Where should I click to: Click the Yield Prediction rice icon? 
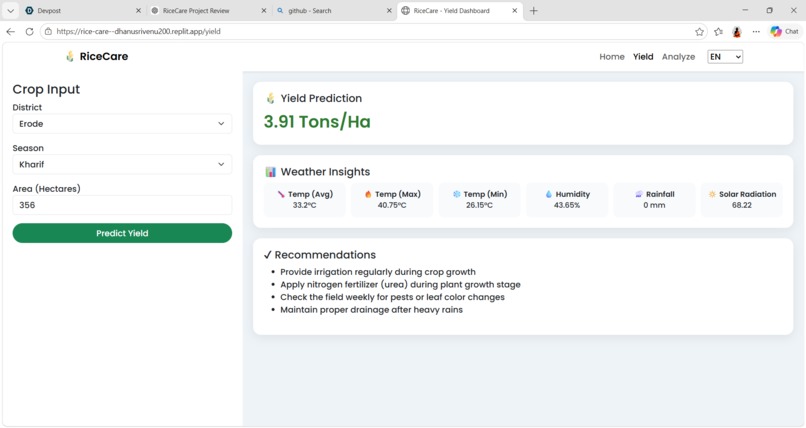[x=270, y=98]
